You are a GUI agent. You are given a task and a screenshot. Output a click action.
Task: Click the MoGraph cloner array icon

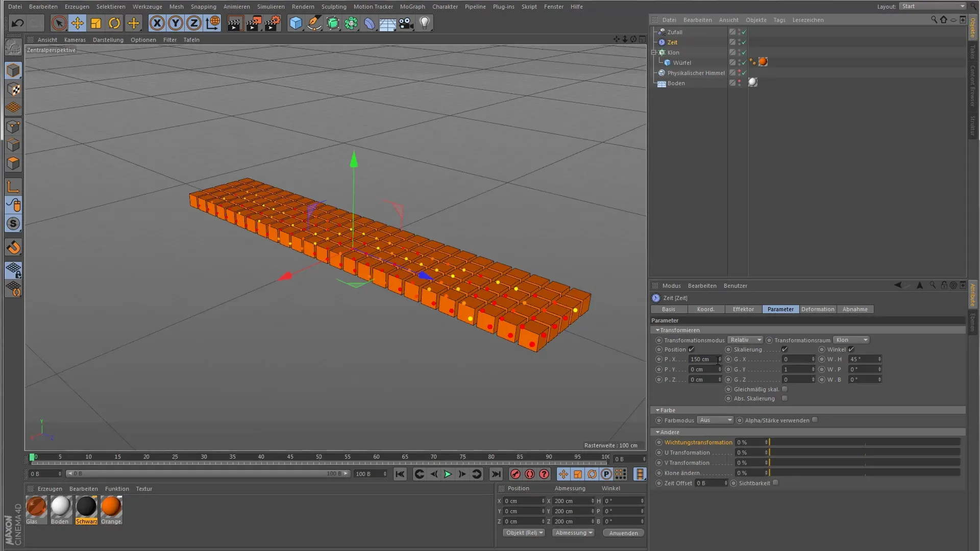[351, 23]
